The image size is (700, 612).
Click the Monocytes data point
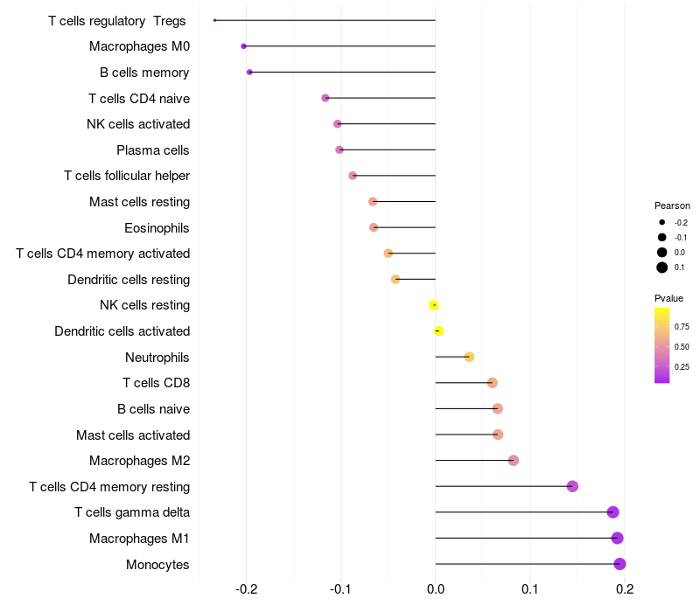click(619, 564)
